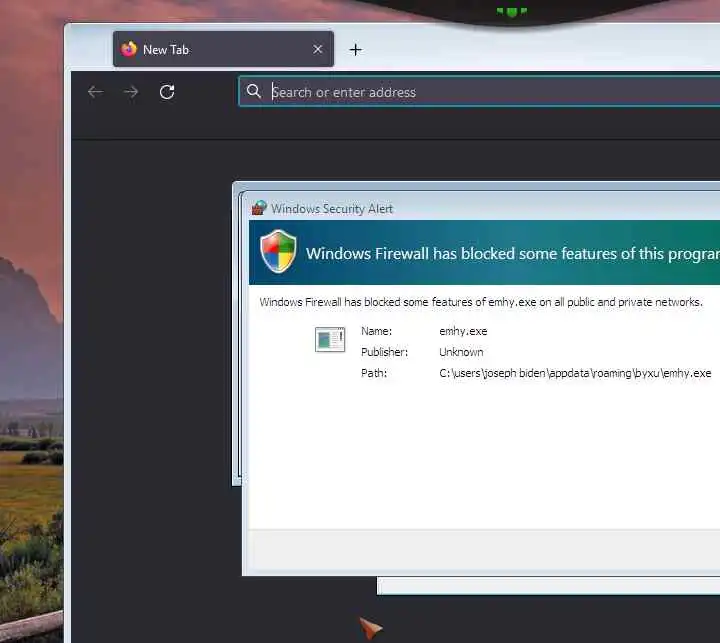
Task: Click the Firefox logo on the tab
Action: click(129, 49)
